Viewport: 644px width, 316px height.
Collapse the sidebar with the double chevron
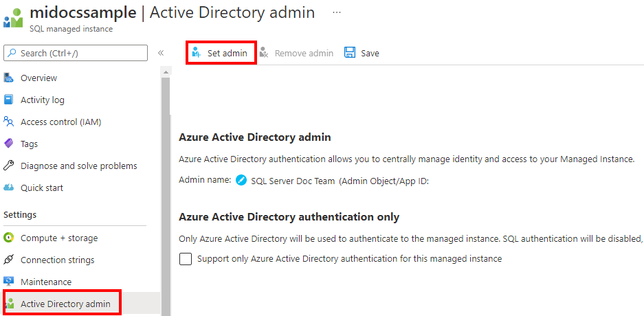point(161,53)
